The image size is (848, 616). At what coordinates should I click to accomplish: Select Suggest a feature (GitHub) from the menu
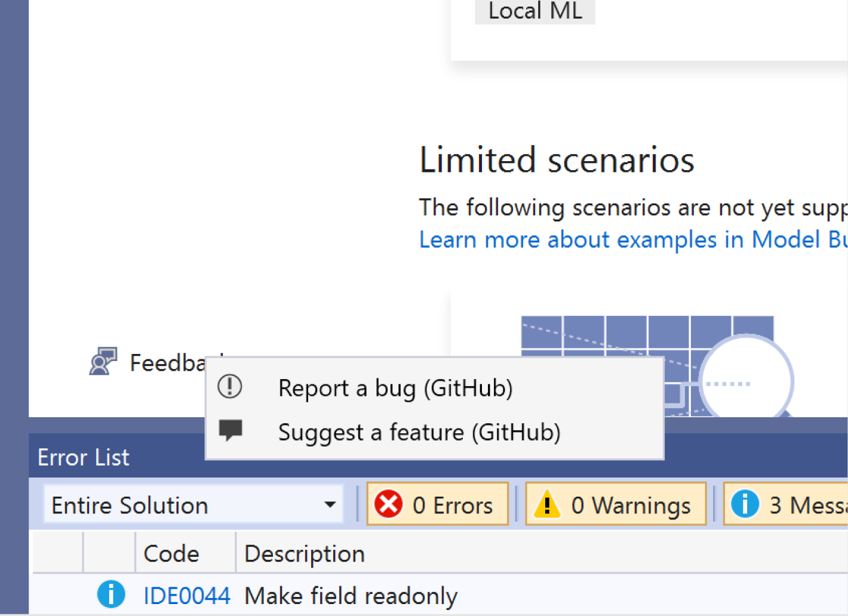tap(420, 432)
